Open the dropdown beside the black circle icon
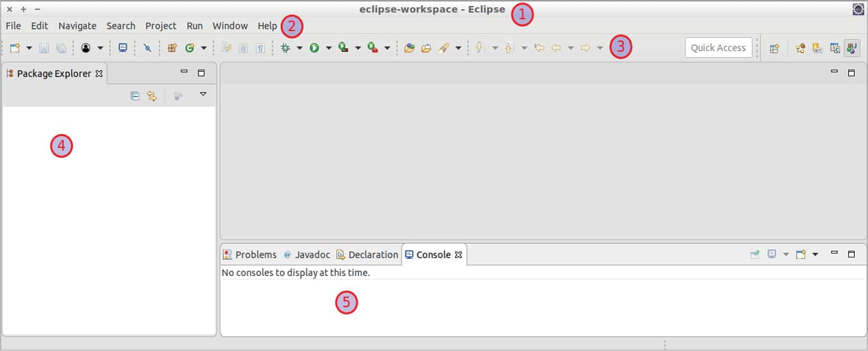The height and width of the screenshot is (351, 868). (x=100, y=48)
